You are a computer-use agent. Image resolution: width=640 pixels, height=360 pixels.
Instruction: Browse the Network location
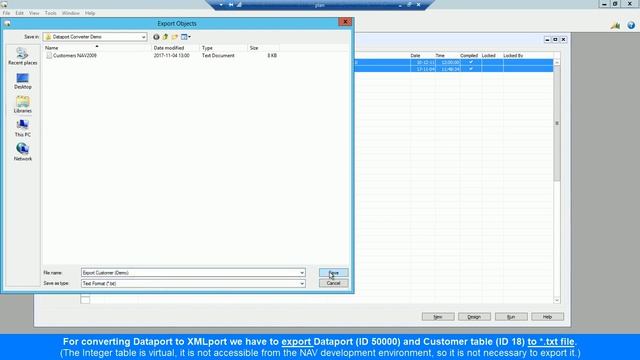pos(22,152)
